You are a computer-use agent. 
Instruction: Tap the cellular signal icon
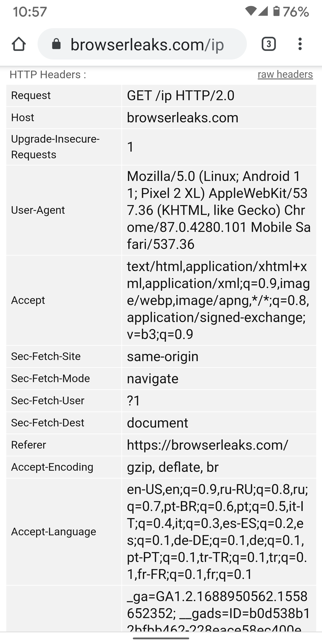[263, 11]
